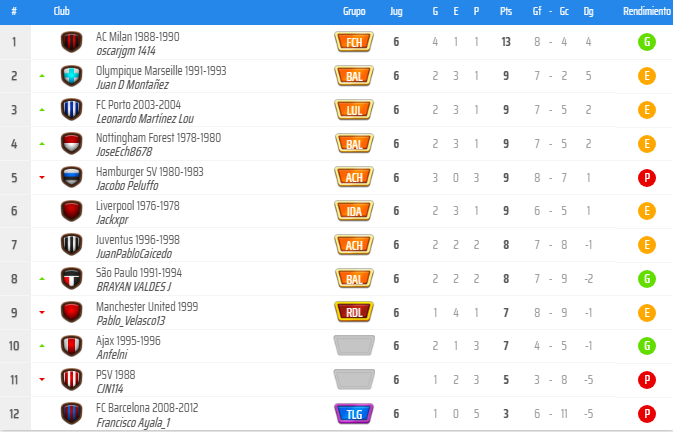This screenshot has width=673, height=432.
Task: Click the FCH group badge for AC Milan
Action: pos(353,42)
